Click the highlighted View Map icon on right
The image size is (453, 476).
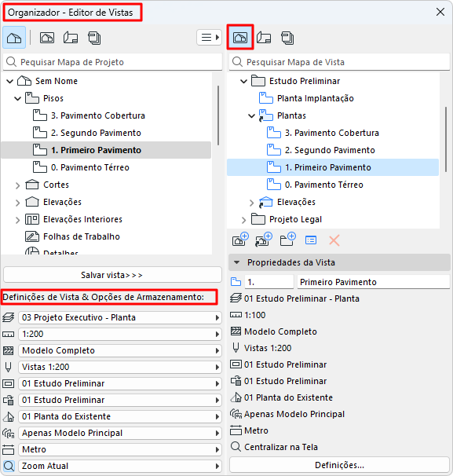pyautogui.click(x=240, y=38)
